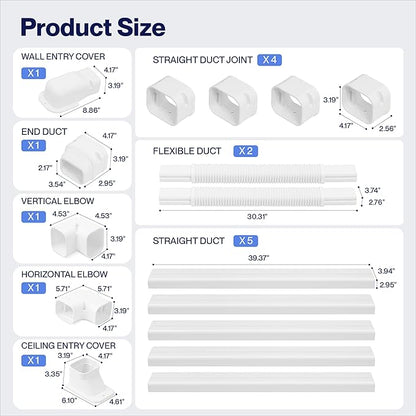Click the X1 badge under Vertical Elbow

pyautogui.click(x=33, y=217)
